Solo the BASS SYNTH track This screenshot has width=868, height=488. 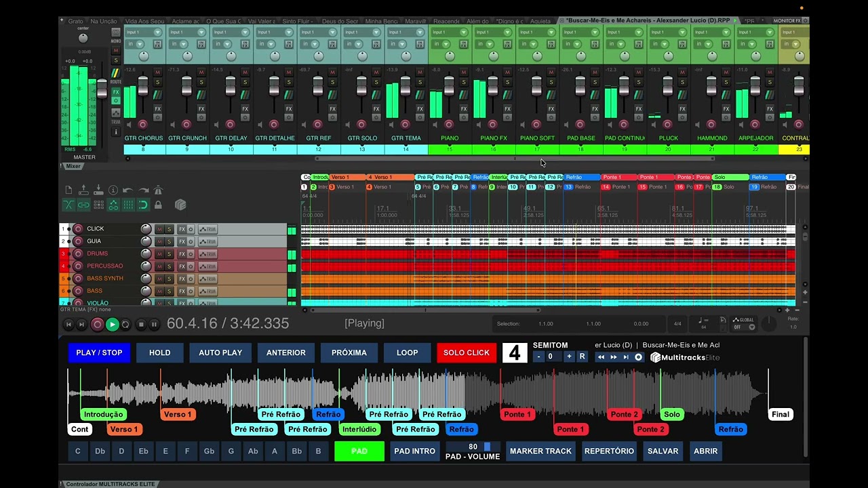[169, 279]
